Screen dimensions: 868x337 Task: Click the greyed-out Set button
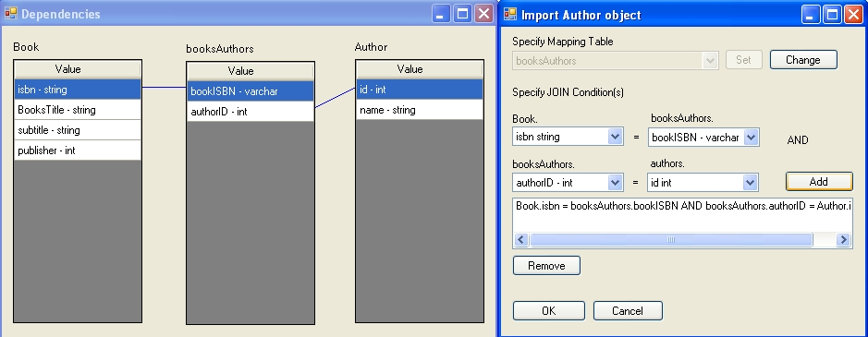[x=743, y=60]
